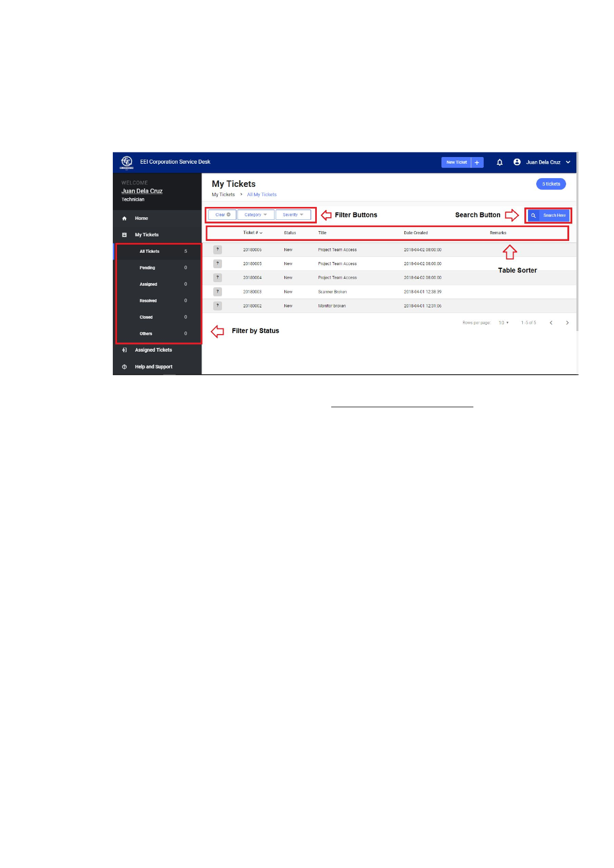Screen dimensions: 614x868
Task: Click date 2018-04-01 12:38:39
Action: [422, 292]
